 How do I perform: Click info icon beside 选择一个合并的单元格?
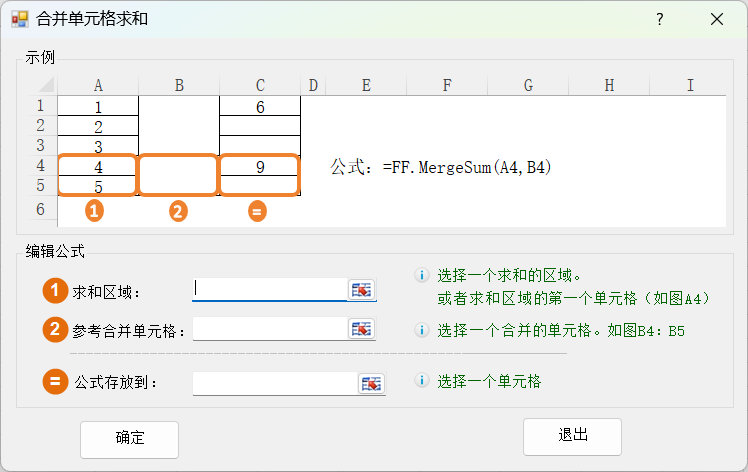(422, 330)
